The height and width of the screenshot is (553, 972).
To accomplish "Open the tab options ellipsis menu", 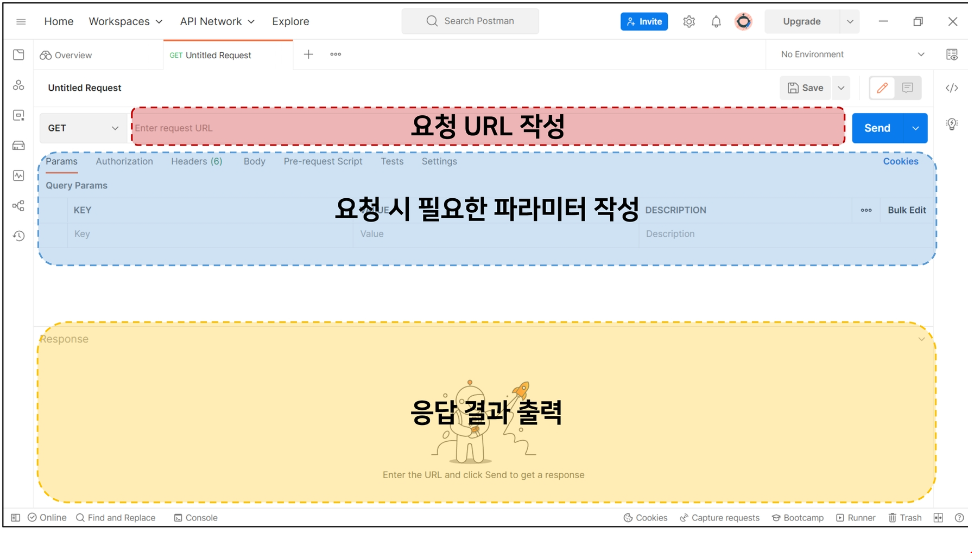I will pos(335,55).
